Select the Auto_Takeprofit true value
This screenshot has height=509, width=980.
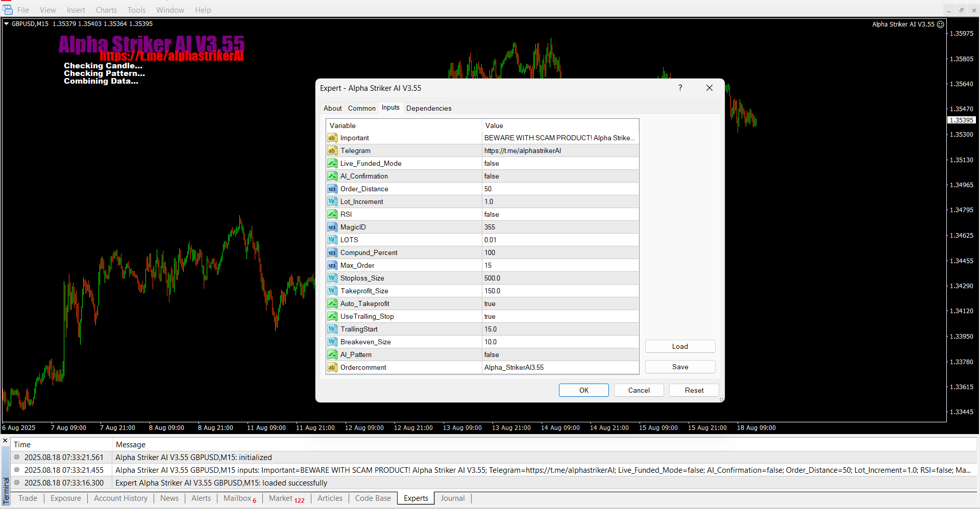(560, 303)
